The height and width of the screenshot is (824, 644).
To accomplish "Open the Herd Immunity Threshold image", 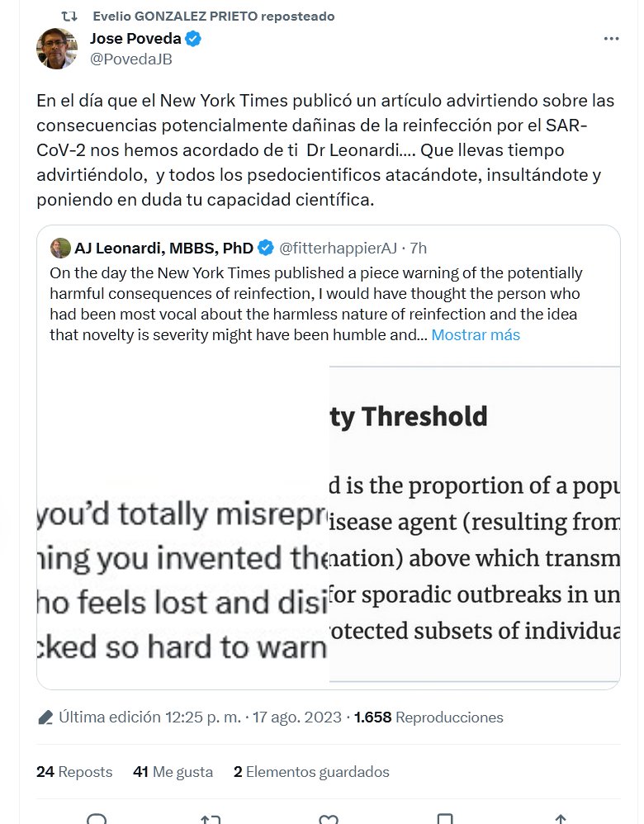I will [474, 524].
